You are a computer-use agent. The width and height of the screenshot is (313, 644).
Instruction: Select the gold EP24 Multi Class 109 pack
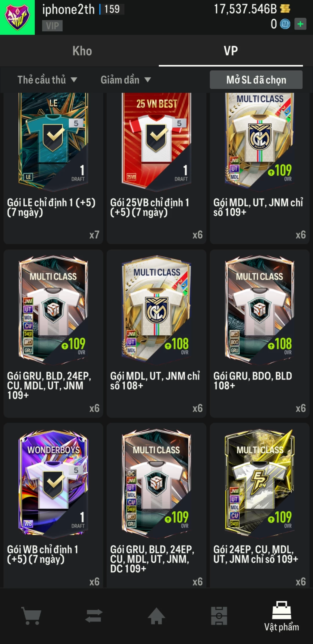coord(260,505)
